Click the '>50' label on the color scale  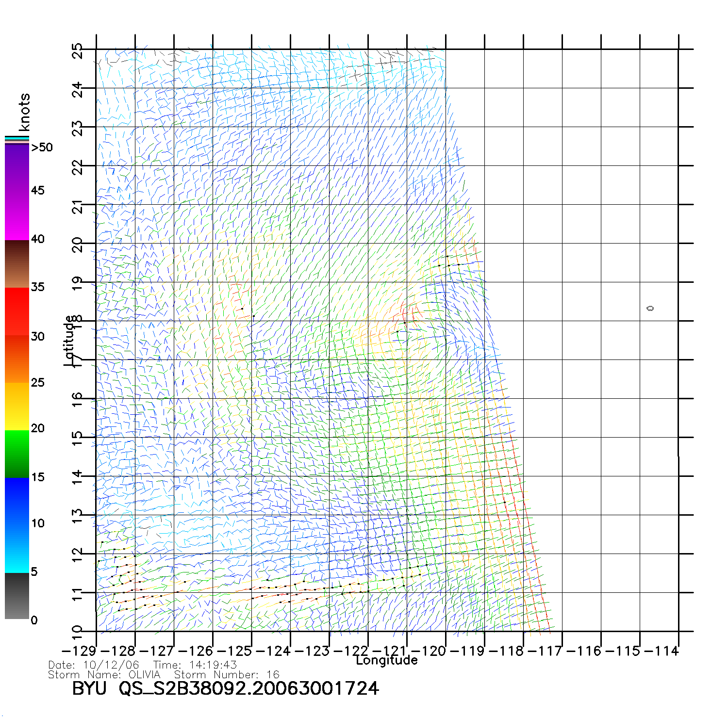pos(42,147)
